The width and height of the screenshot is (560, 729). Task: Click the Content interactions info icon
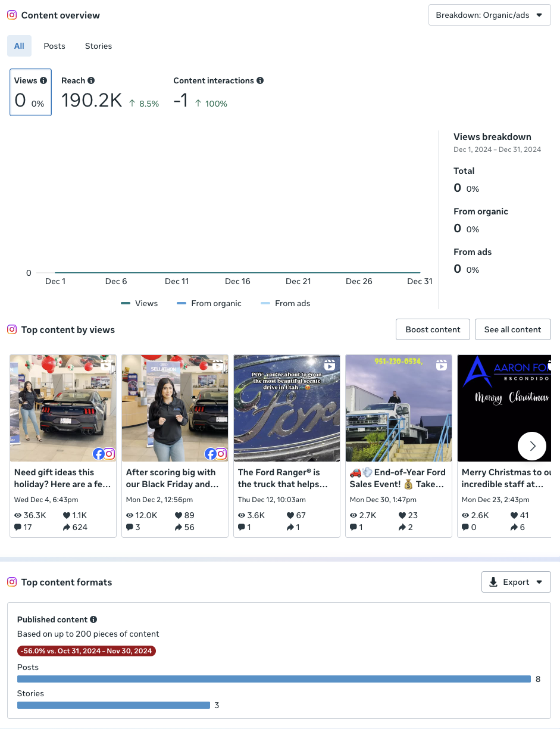(260, 80)
